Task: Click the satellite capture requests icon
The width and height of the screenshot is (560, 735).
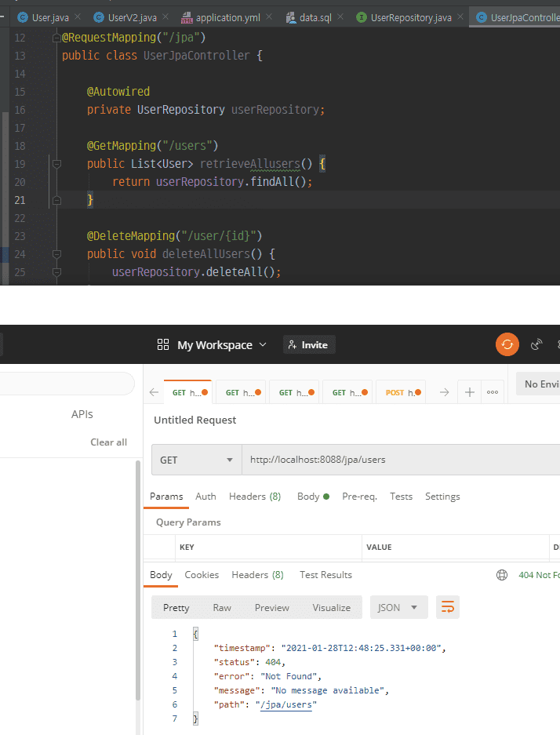Action: tap(537, 344)
